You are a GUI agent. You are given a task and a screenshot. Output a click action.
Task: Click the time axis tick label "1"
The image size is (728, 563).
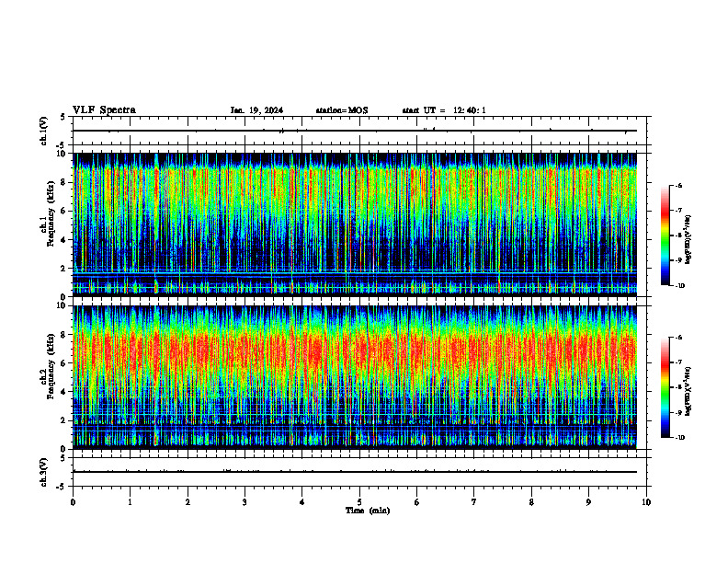coord(130,502)
